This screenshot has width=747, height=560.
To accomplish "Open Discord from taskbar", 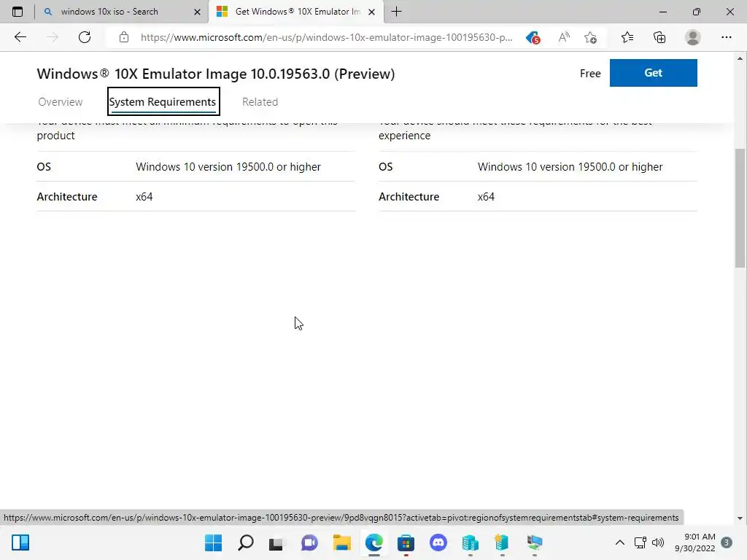I will [438, 542].
